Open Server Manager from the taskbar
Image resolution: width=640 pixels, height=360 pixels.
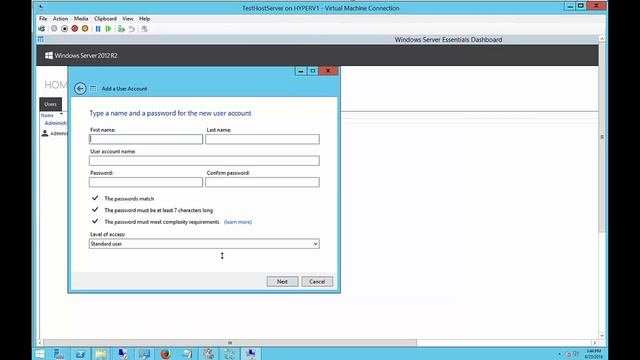59,354
